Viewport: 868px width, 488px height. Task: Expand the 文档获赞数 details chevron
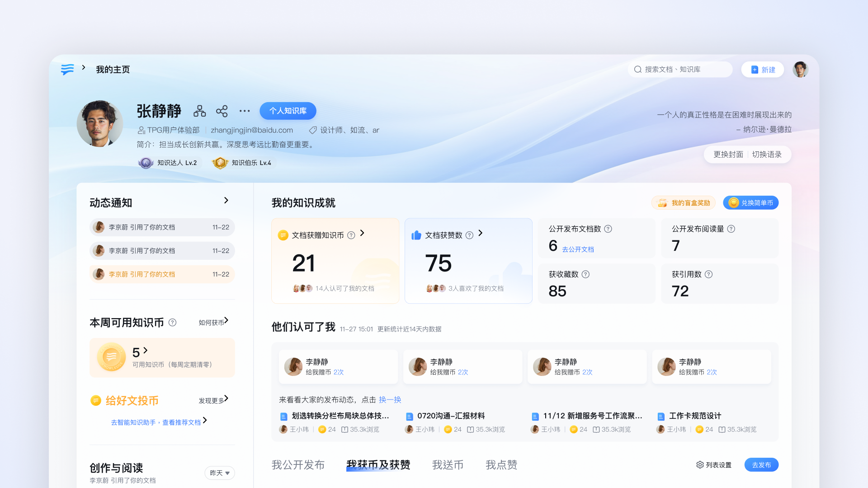[481, 233]
